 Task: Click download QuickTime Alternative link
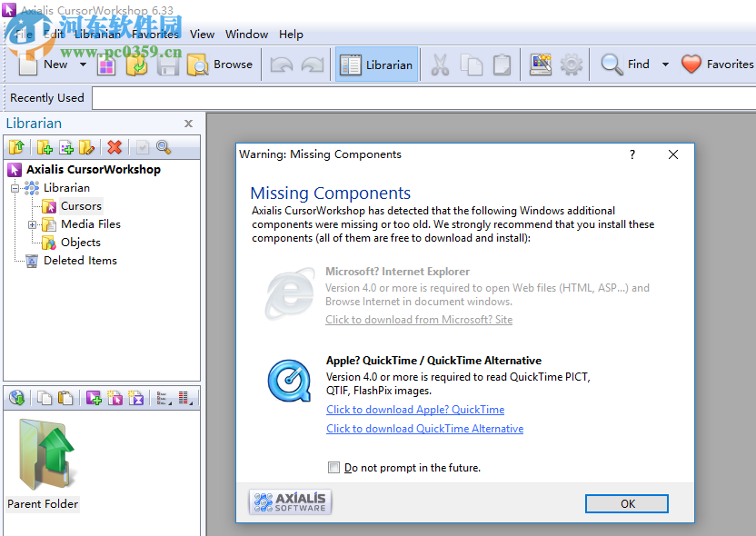click(x=424, y=429)
